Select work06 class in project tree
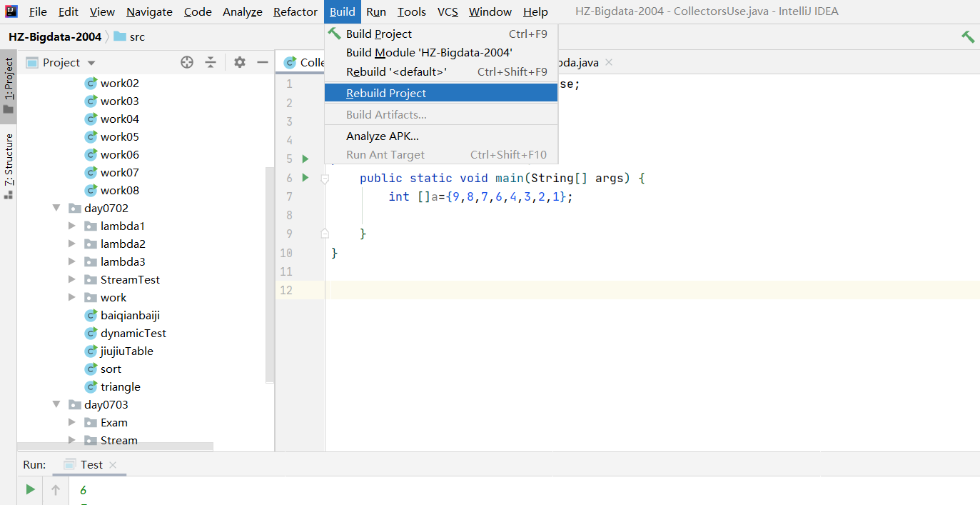The image size is (980, 505). click(x=112, y=154)
